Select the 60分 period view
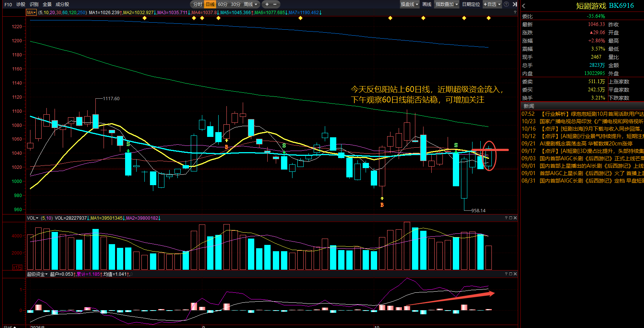This screenshot has width=644, height=328. (223, 4)
